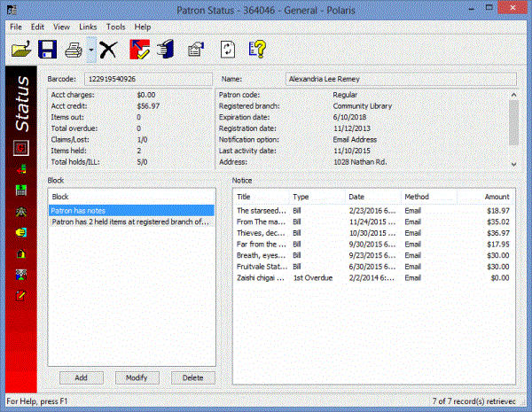
Task: Click the Add block button
Action: 81,377
